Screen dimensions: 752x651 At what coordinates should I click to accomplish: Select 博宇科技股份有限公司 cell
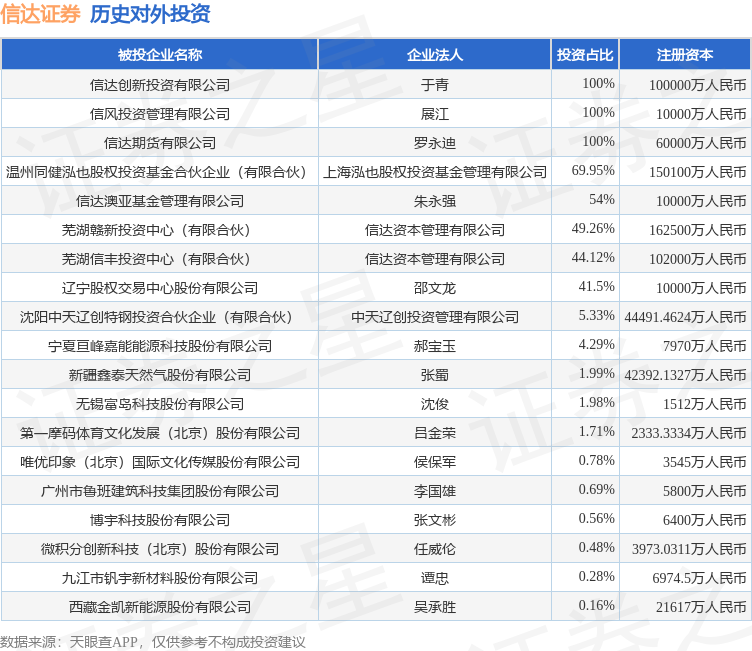point(160,520)
